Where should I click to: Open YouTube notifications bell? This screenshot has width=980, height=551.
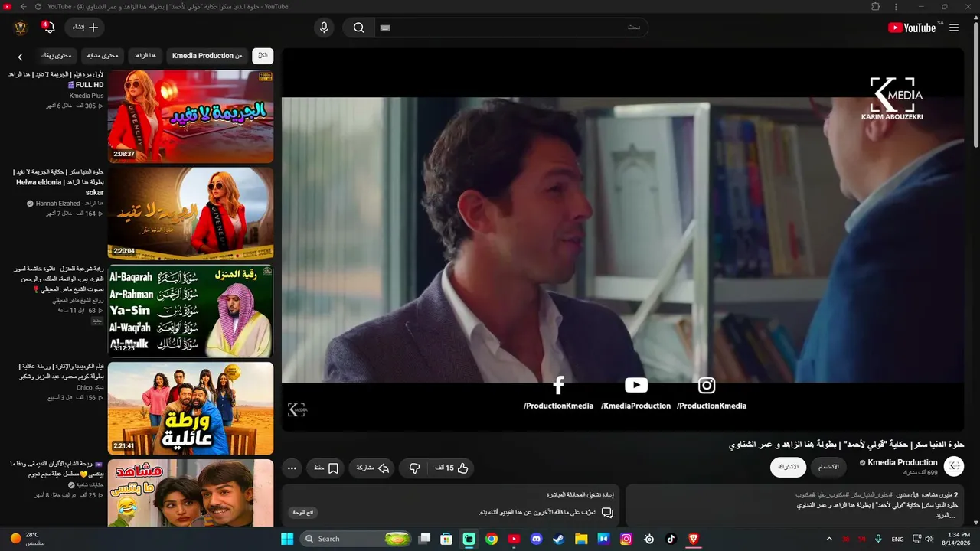(x=49, y=28)
